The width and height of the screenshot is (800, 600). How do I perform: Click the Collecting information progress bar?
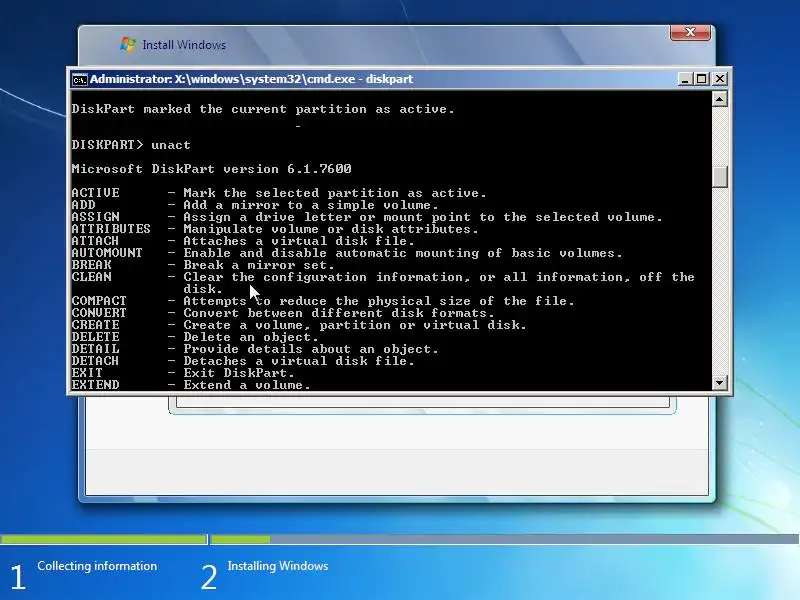[x=104, y=539]
